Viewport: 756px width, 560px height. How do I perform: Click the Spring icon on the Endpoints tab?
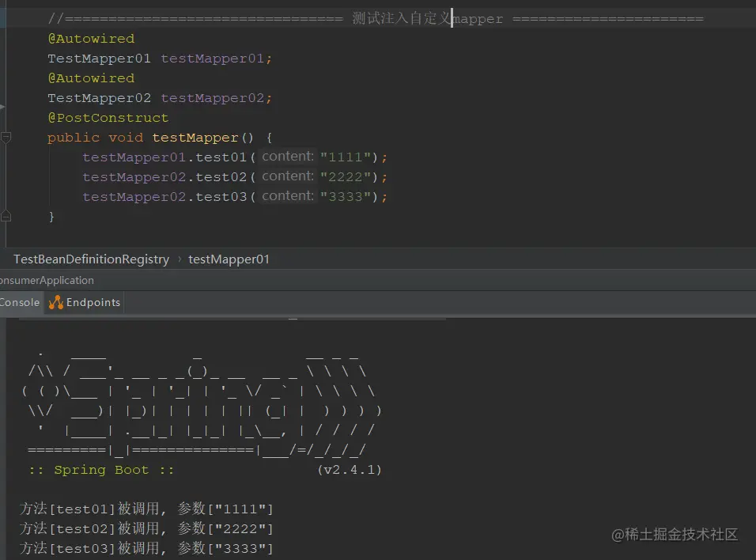[55, 302]
